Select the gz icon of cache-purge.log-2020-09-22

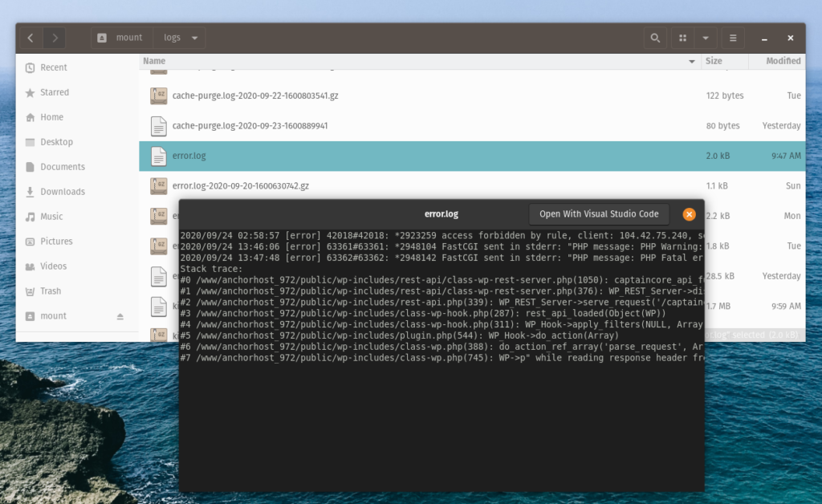point(158,96)
